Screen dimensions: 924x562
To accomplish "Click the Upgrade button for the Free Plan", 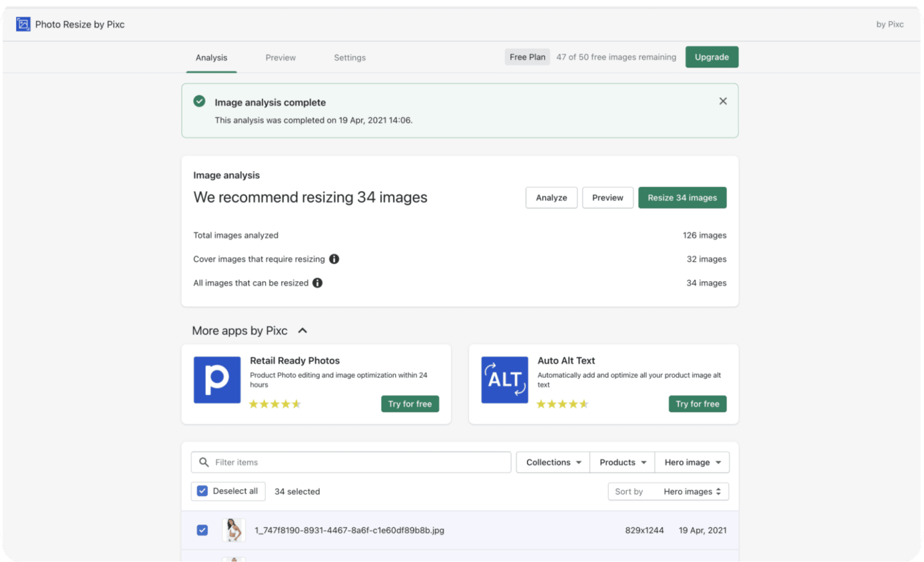I will click(x=712, y=57).
